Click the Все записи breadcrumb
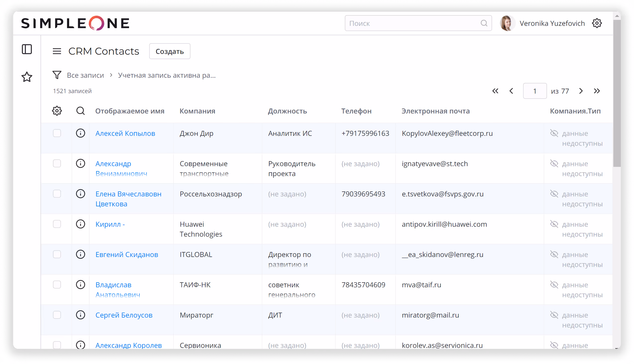 (85, 75)
